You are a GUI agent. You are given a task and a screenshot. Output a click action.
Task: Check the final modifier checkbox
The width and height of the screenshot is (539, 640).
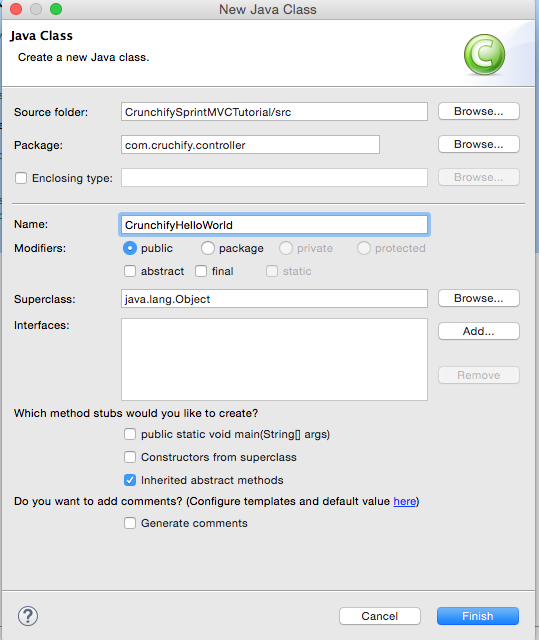(201, 271)
